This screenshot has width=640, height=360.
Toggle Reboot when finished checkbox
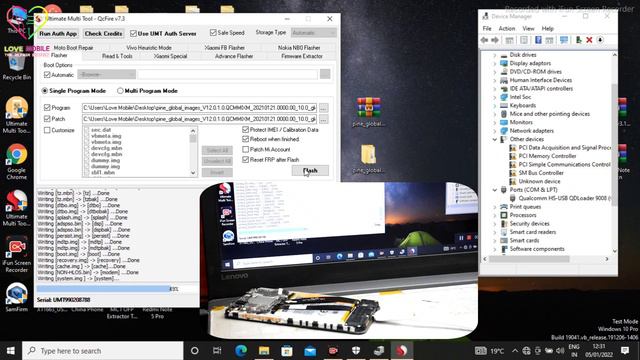(x=245, y=139)
